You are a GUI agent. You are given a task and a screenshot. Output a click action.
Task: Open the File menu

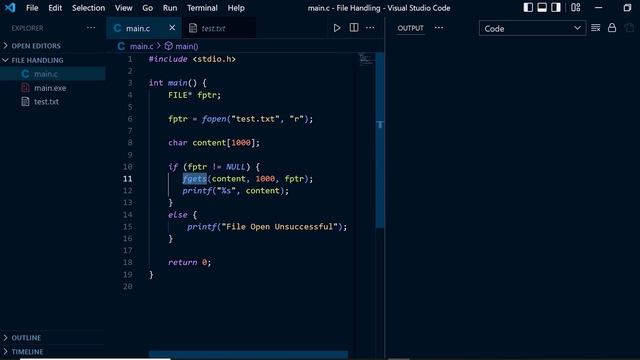coord(32,8)
